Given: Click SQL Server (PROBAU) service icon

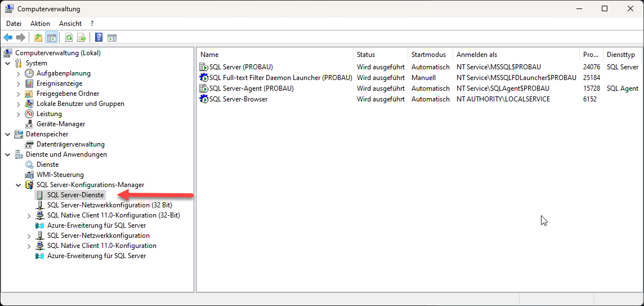Looking at the screenshot, I should point(204,67).
